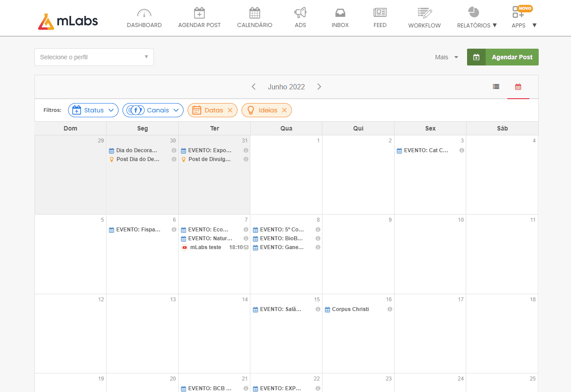Select the calendar grid view icon
This screenshot has height=392, width=571.
click(x=518, y=87)
